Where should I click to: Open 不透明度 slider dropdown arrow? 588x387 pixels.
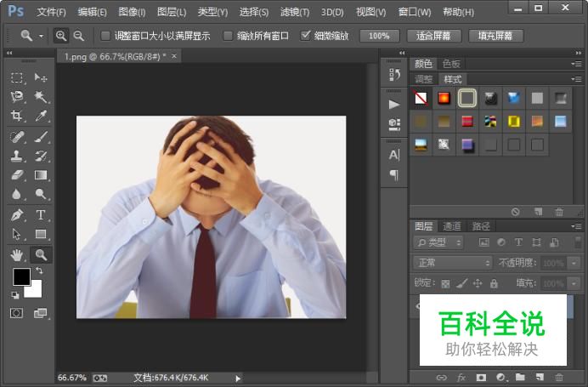click(574, 263)
